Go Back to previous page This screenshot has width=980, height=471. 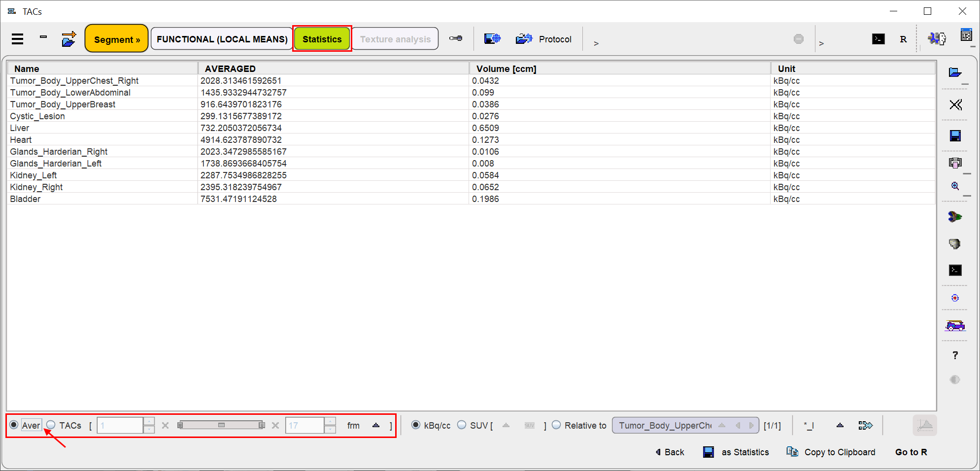click(x=670, y=452)
